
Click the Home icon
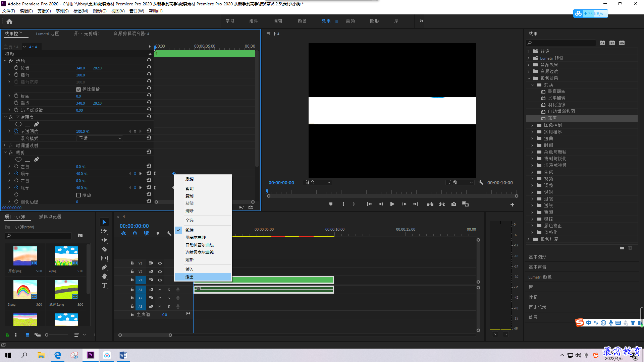click(9, 21)
